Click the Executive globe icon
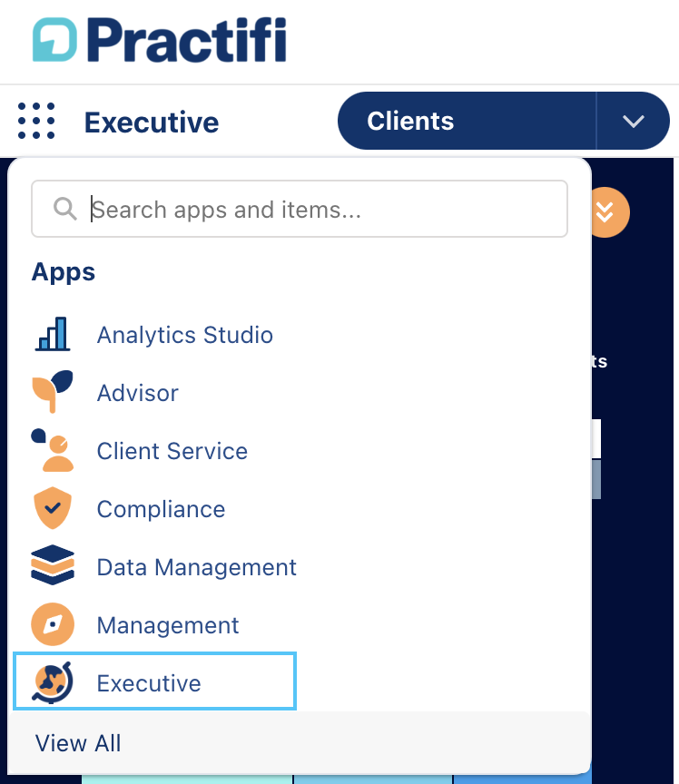Image resolution: width=679 pixels, height=784 pixels. pos(53,682)
